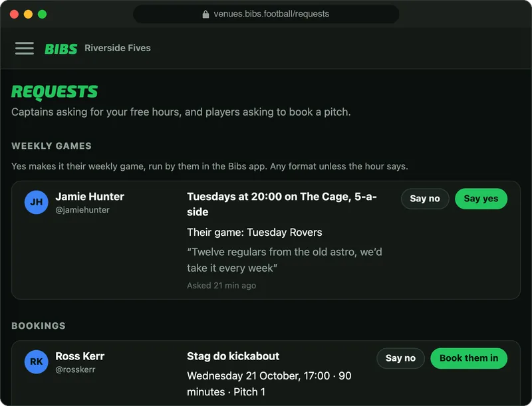Click the green maximize window button
Screen dimensions: 532x406
coord(42,14)
